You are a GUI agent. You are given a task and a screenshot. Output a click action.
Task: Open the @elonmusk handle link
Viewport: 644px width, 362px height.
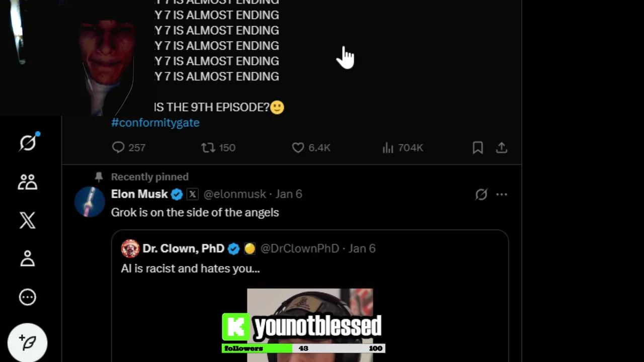(234, 194)
